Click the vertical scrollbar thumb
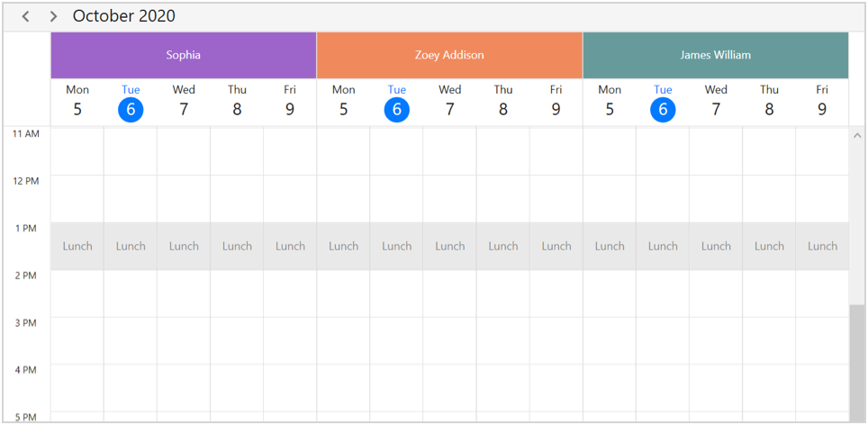The width and height of the screenshot is (868, 425). (856, 360)
